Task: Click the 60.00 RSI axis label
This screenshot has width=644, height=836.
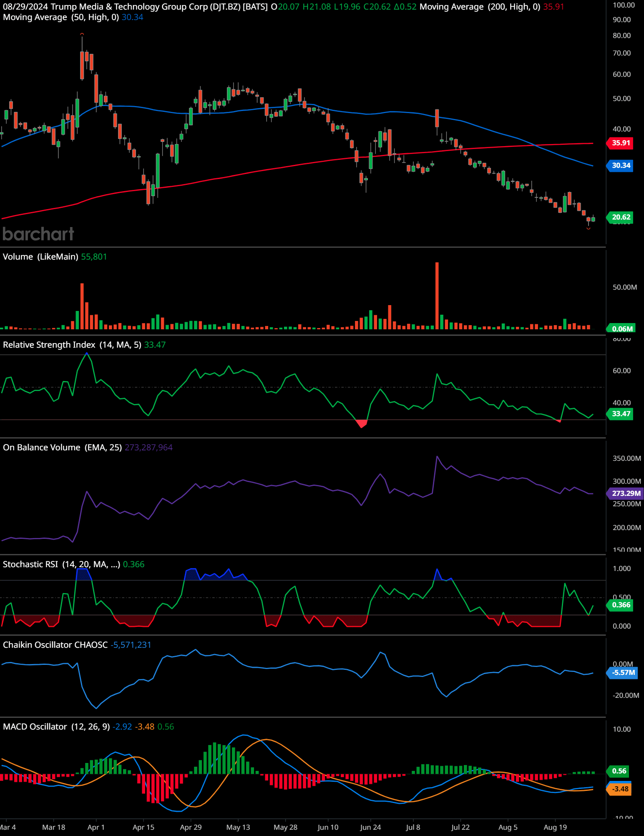Action: 621,371
